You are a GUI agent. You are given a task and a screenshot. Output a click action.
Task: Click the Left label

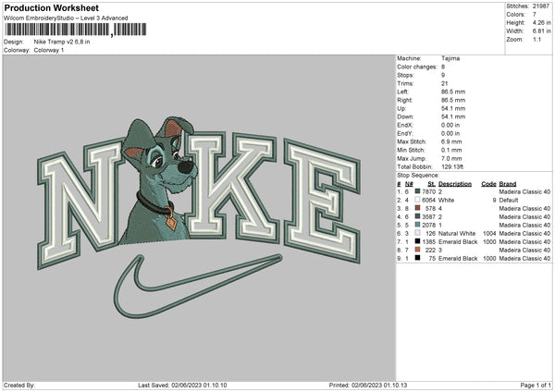click(402, 92)
